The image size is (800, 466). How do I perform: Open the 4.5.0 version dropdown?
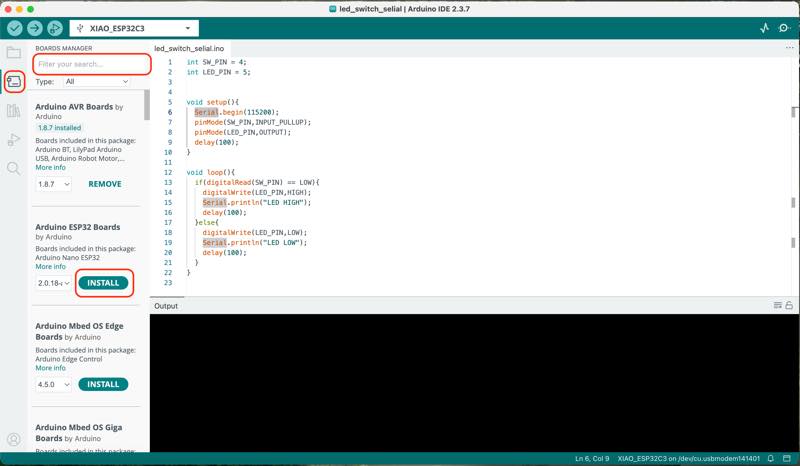coord(53,384)
